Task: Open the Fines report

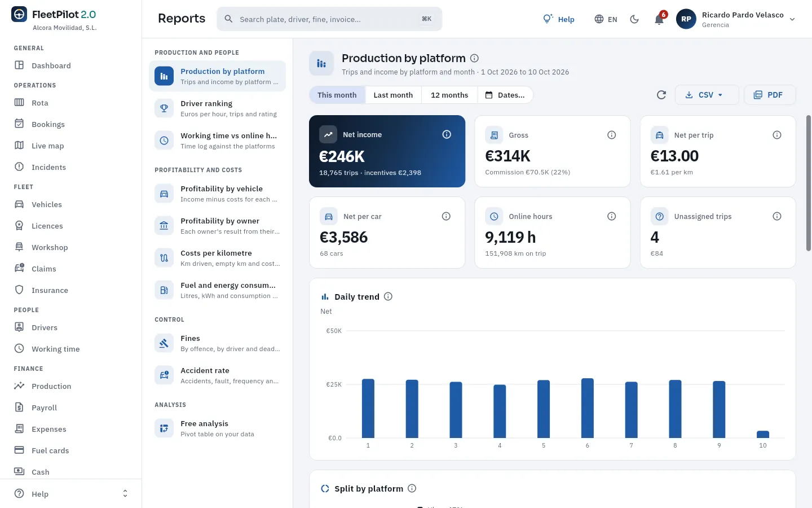Action: (217, 343)
